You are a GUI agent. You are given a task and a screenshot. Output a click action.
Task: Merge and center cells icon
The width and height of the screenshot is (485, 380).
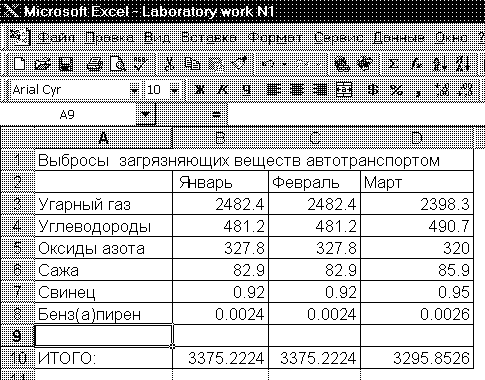[x=344, y=90]
